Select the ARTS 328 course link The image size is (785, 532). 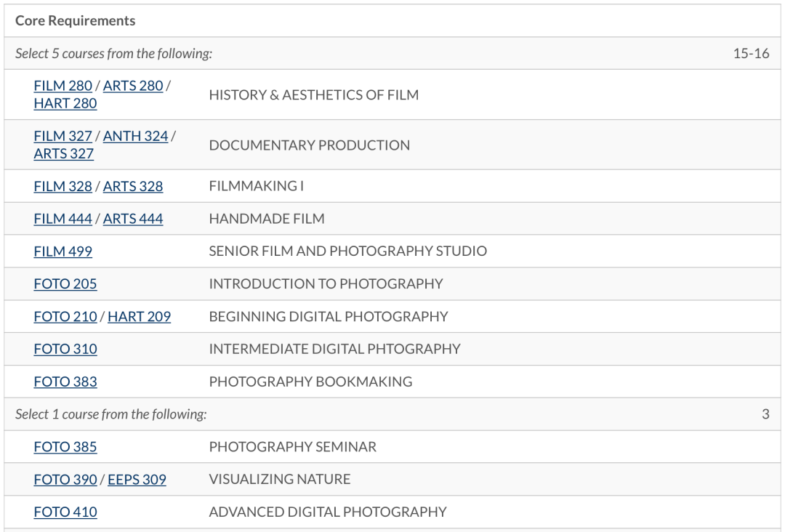coord(133,186)
